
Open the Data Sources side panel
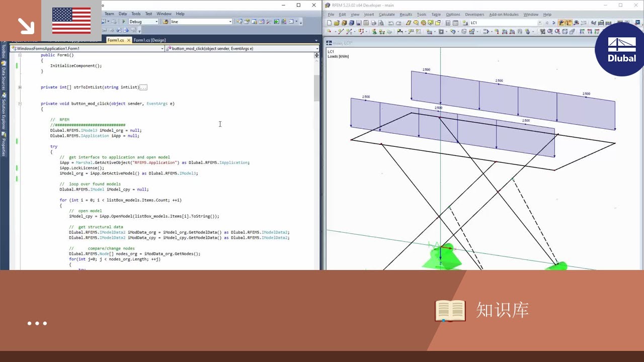tap(3, 76)
